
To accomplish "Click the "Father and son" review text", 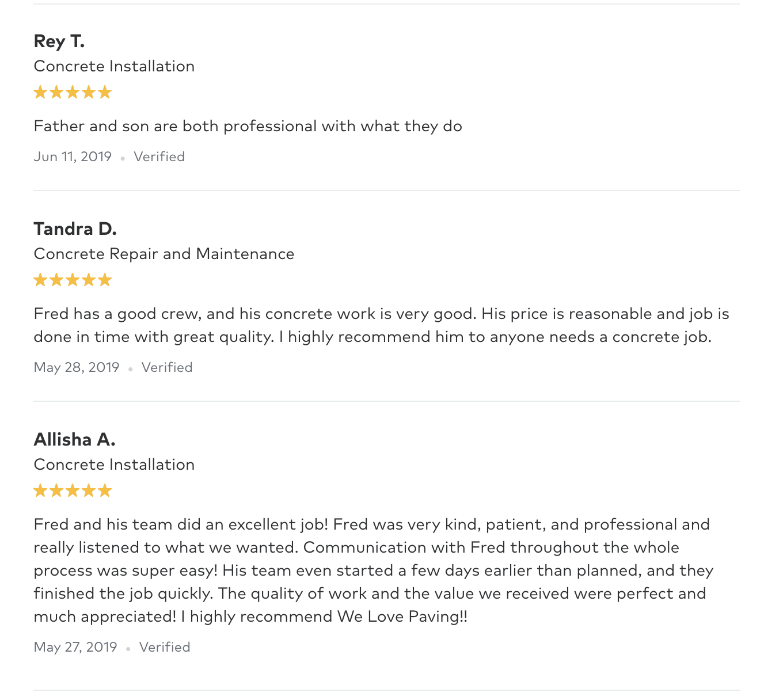I will (248, 126).
